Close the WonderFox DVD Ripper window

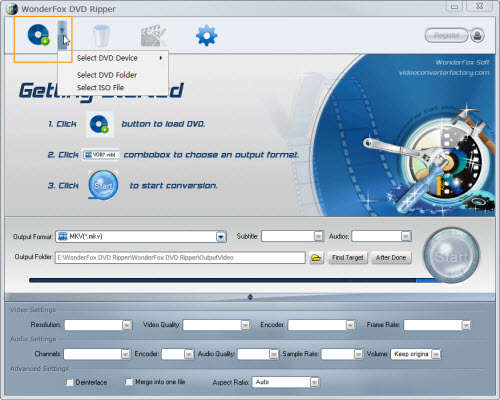[x=479, y=6]
